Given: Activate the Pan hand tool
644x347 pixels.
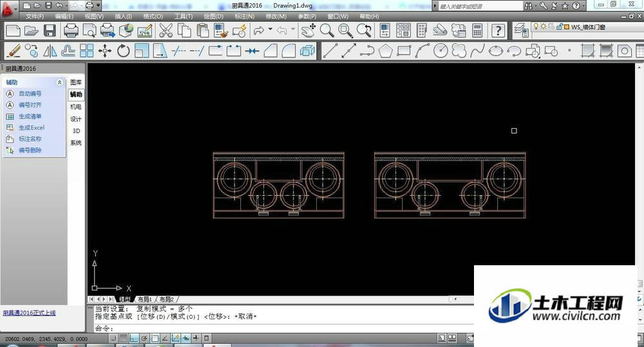Looking at the screenshot, I should pyautogui.click(x=308, y=31).
